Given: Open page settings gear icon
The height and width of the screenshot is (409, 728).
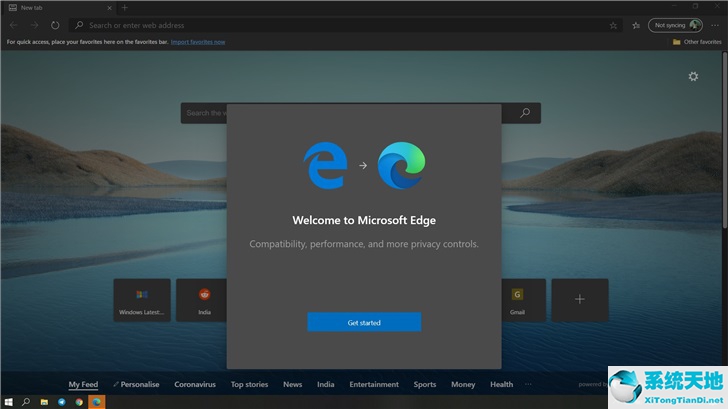Looking at the screenshot, I should 693,76.
